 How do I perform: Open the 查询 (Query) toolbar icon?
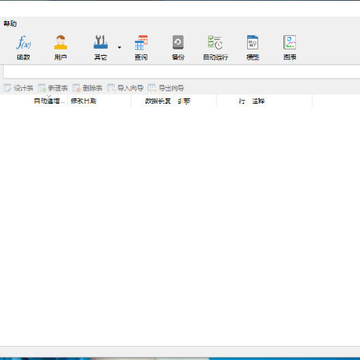pyautogui.click(x=141, y=48)
